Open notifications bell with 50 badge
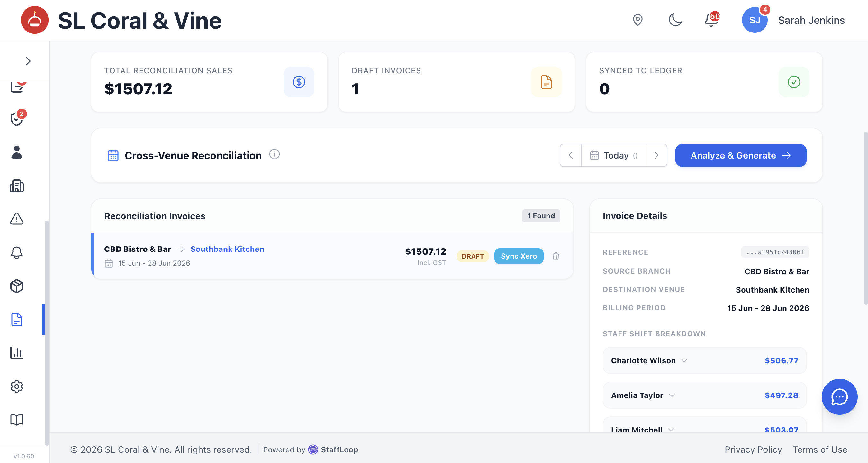 point(711,20)
